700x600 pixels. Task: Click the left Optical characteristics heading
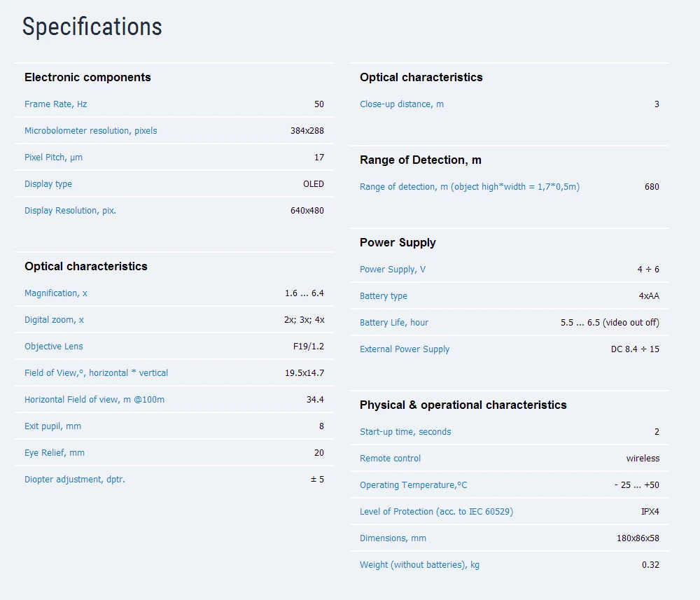[85, 267]
